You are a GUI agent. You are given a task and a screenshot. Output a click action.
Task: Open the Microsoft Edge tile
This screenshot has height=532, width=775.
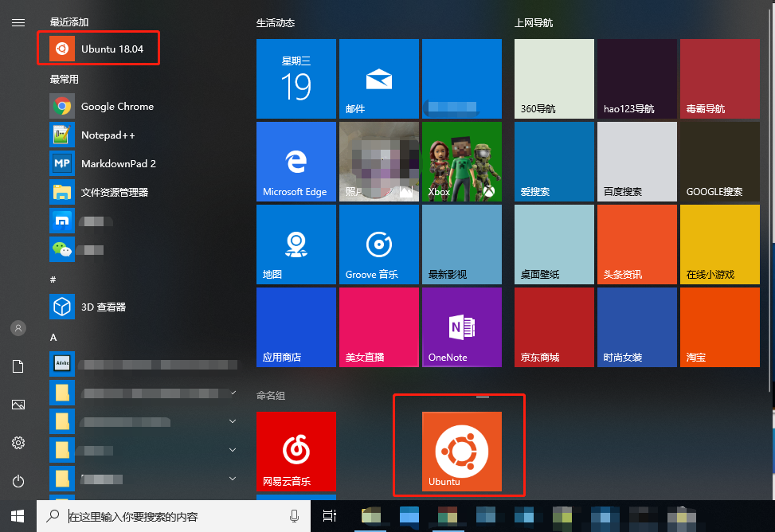[x=296, y=162]
